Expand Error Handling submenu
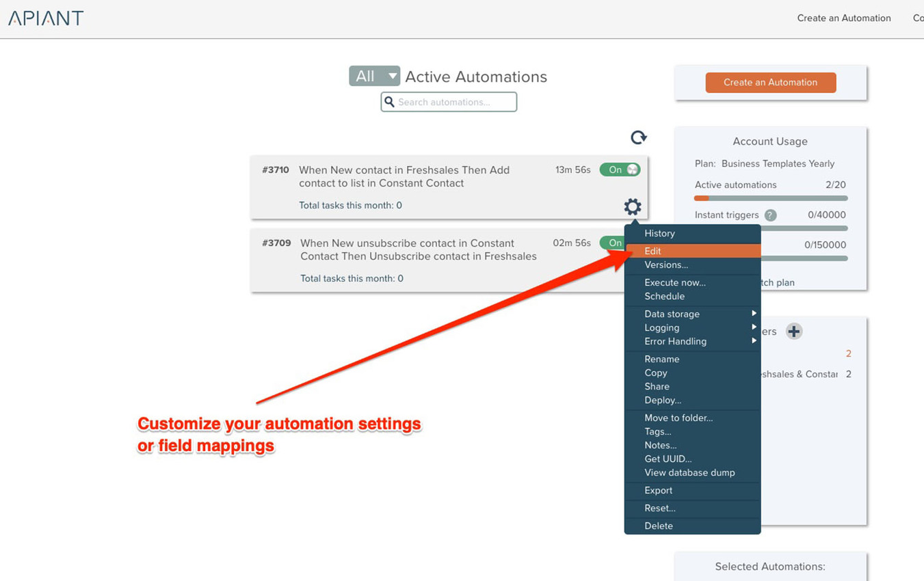Viewport: 924px width, 581px height. pos(692,341)
